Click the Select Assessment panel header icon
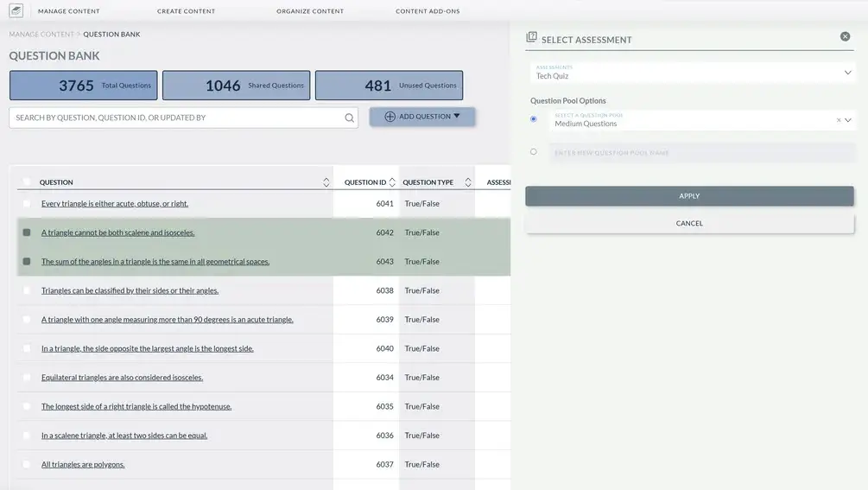Image resolution: width=868 pixels, height=490 pixels. pyautogui.click(x=532, y=37)
